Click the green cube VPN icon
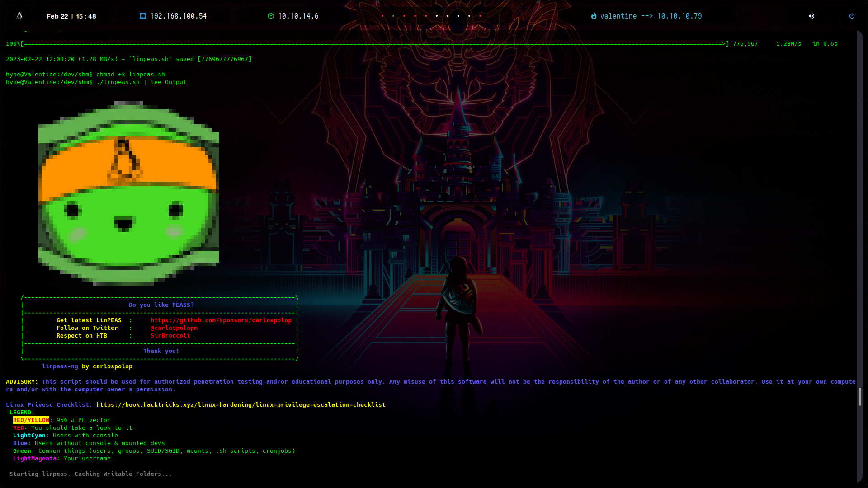 [271, 16]
